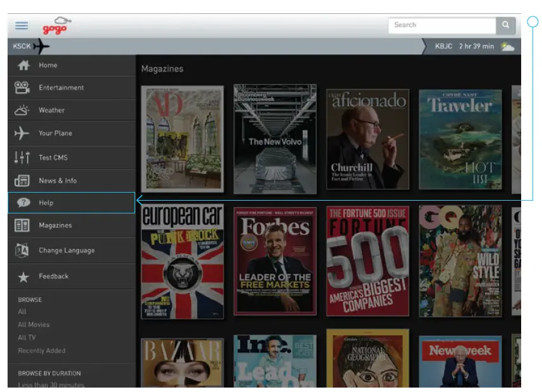
Task: Open the hamburger menu icon
Action: click(x=21, y=25)
